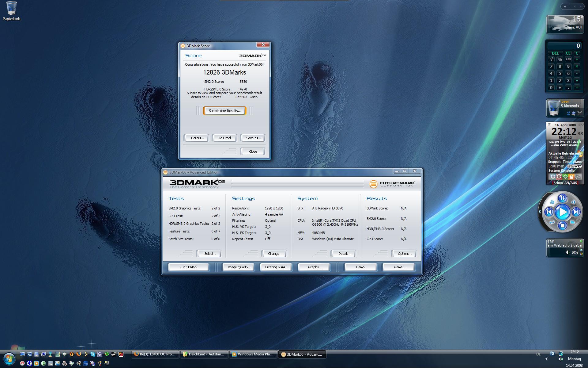
Task: Click red restart icon in System Kontrolle
Action: click(x=559, y=176)
